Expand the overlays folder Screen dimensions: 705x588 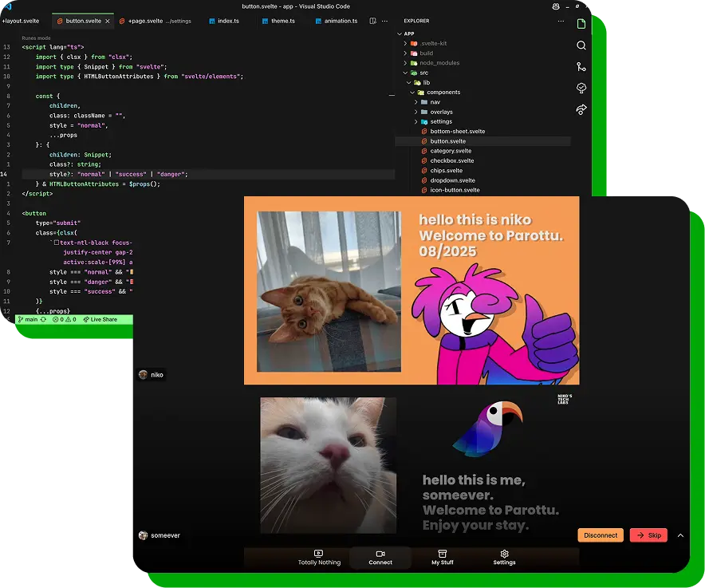[x=433, y=112]
